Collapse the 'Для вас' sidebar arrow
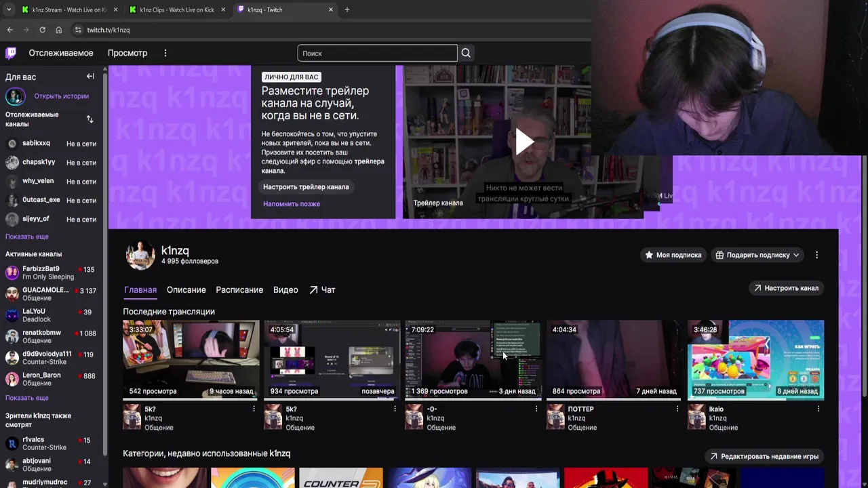 coord(90,77)
